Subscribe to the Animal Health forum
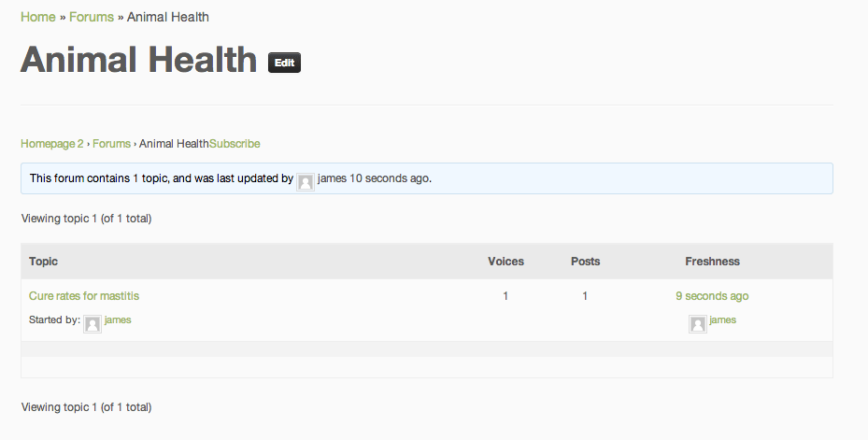The width and height of the screenshot is (868, 440). (x=235, y=144)
